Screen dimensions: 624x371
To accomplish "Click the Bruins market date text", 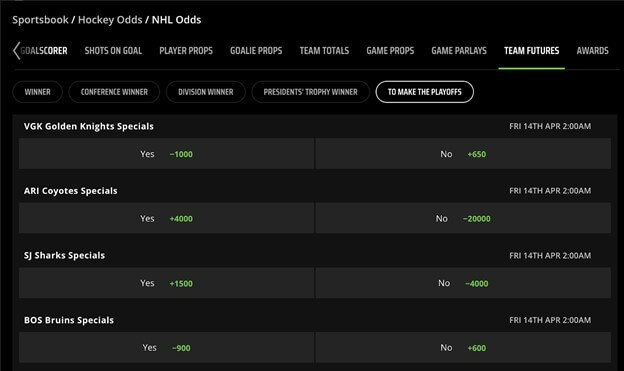I will tap(550, 320).
